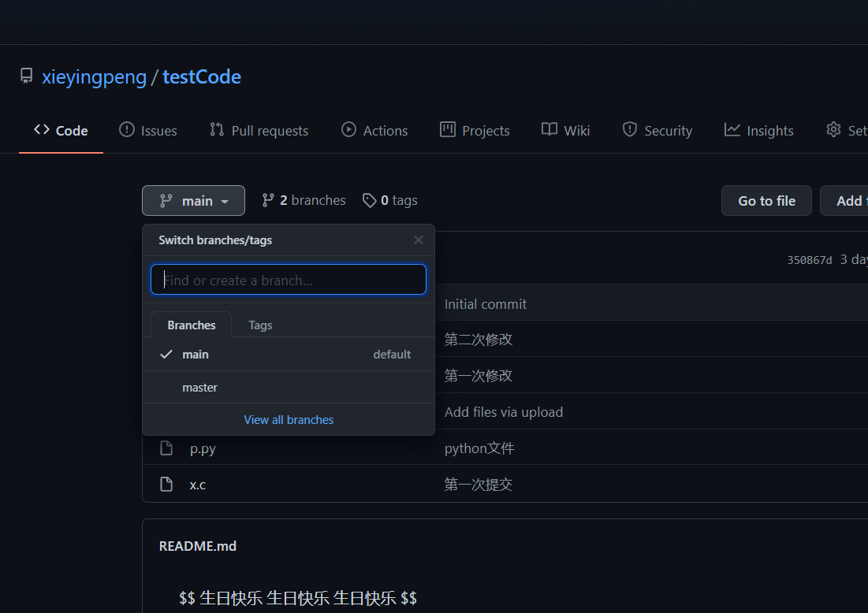
Task: Open the 第一次修改 commit message
Action: [479, 376]
